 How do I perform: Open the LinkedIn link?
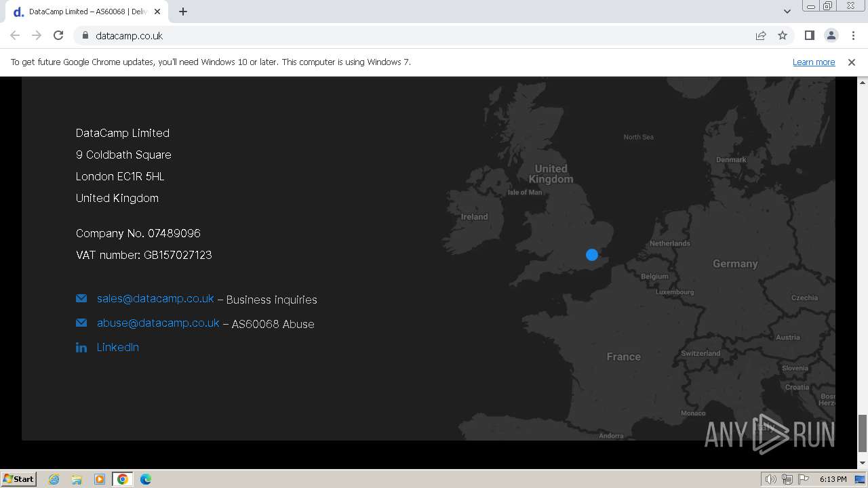coord(118,347)
